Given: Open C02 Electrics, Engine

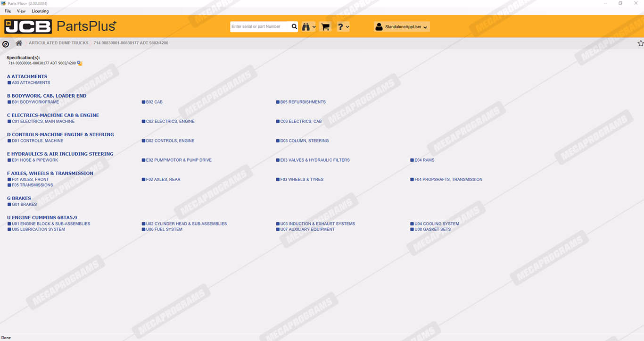Looking at the screenshot, I should 168,121.
